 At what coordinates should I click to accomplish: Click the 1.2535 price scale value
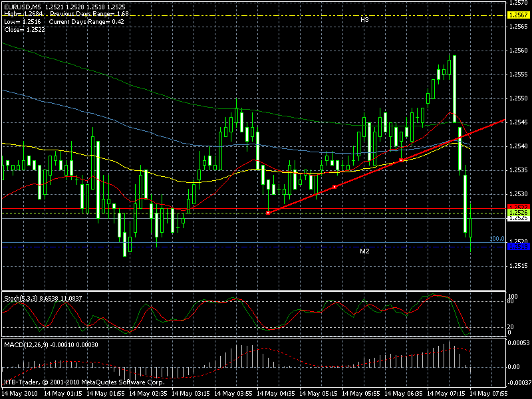click(519, 170)
